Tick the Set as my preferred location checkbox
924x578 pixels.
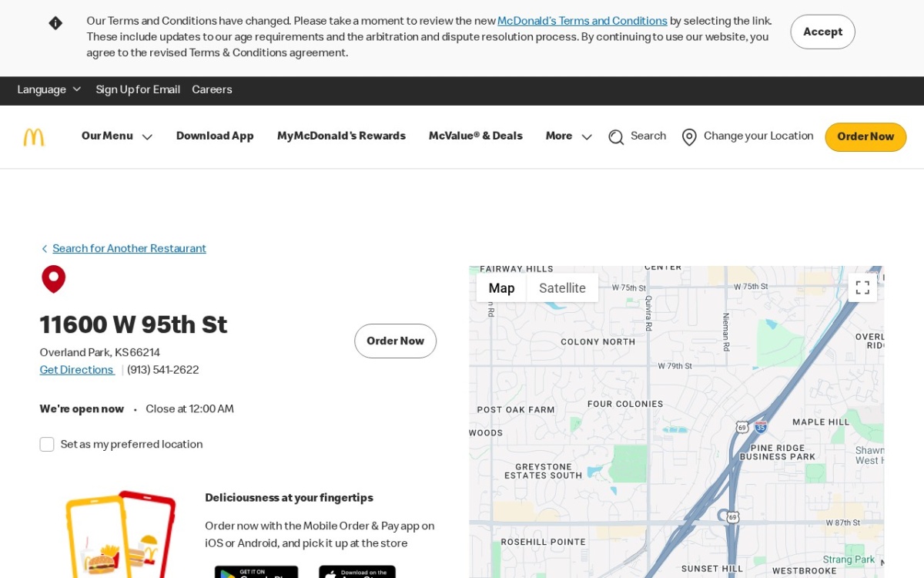pos(47,445)
